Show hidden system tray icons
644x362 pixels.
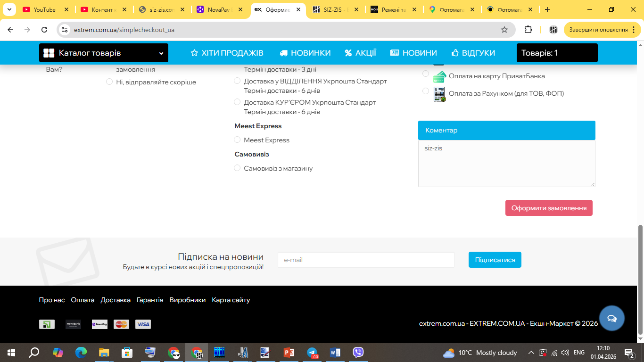(531, 353)
